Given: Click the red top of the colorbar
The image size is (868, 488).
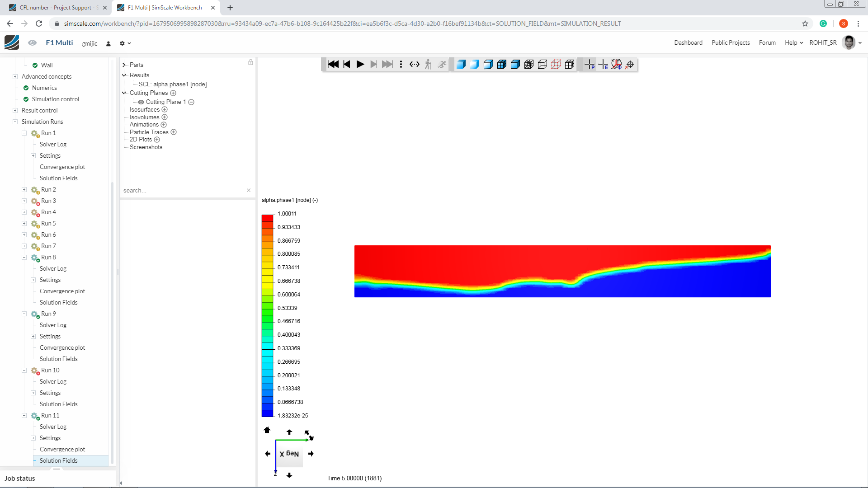Looking at the screenshot, I should (268, 218).
